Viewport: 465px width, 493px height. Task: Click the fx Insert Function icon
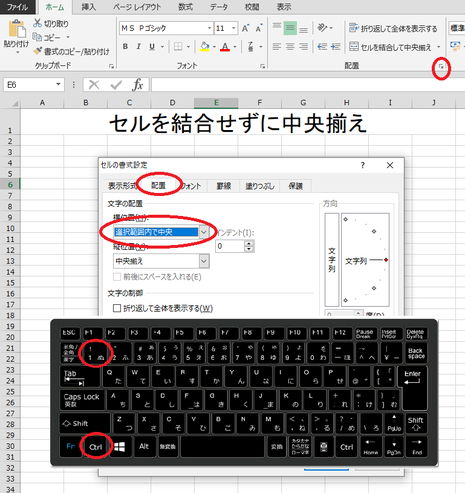click(x=137, y=85)
